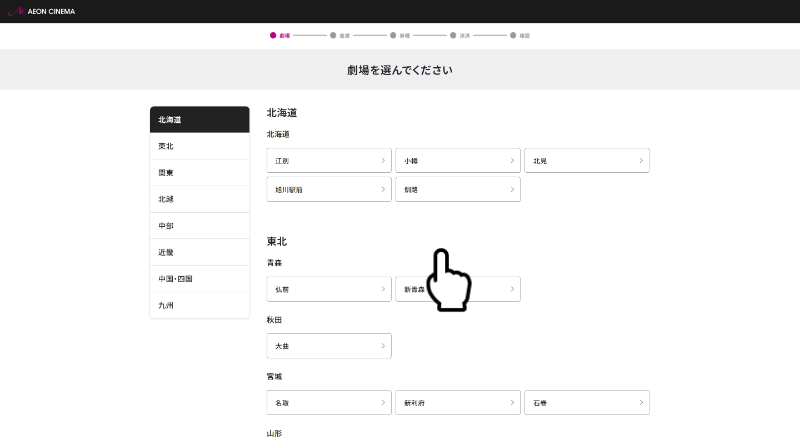
Task: Select the 関東 region in sidebar
Action: [199, 172]
